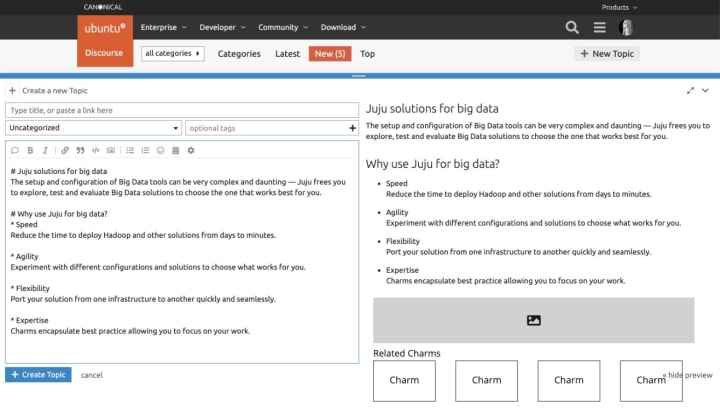Click the 'Speed' bullet in the preview
The height and width of the screenshot is (414, 720).
(397, 183)
